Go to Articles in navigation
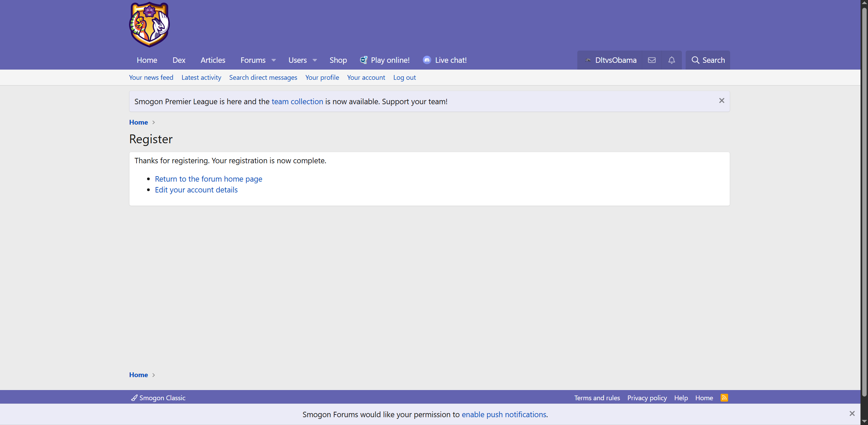This screenshot has height=425, width=868. coord(213,60)
